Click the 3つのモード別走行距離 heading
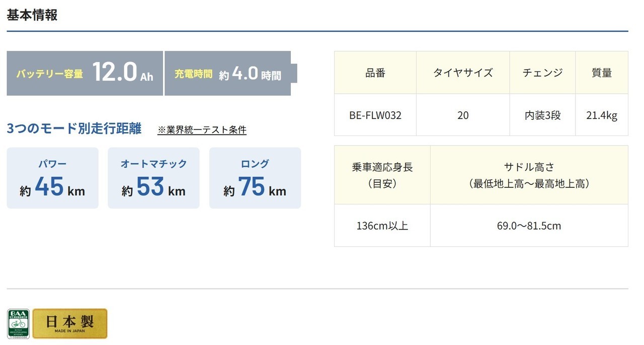This screenshot has width=644, height=345. [74, 128]
